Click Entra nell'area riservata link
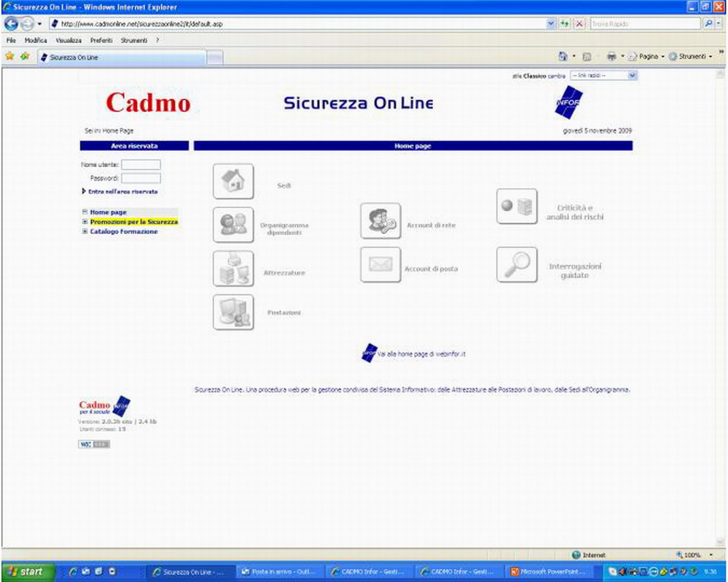728x582 pixels. (123, 192)
